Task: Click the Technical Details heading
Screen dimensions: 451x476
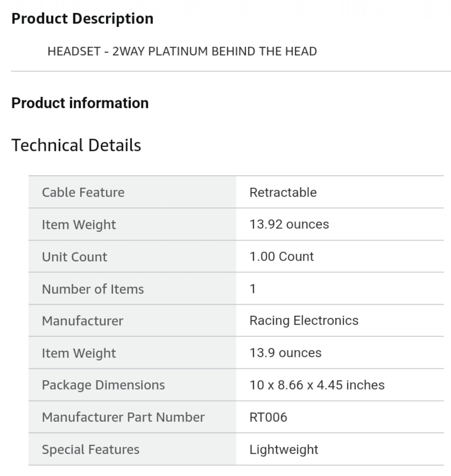Action: click(76, 145)
